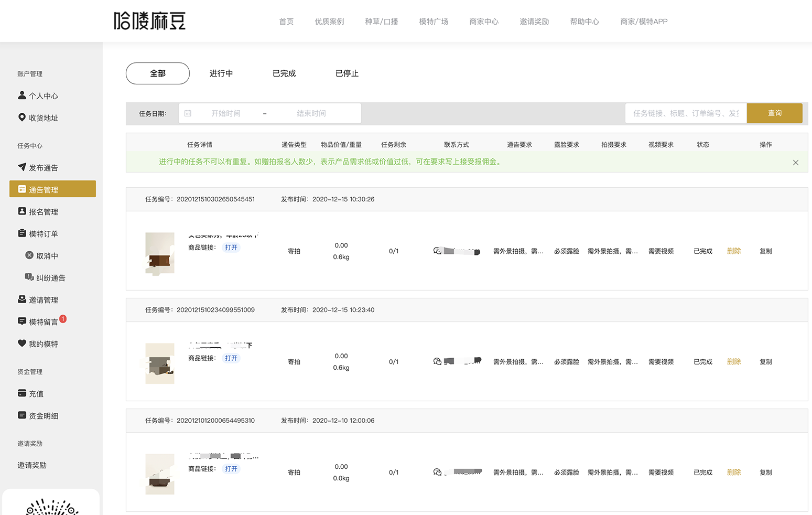
Task: Open 资金明细 from the funds section
Action: click(44, 415)
